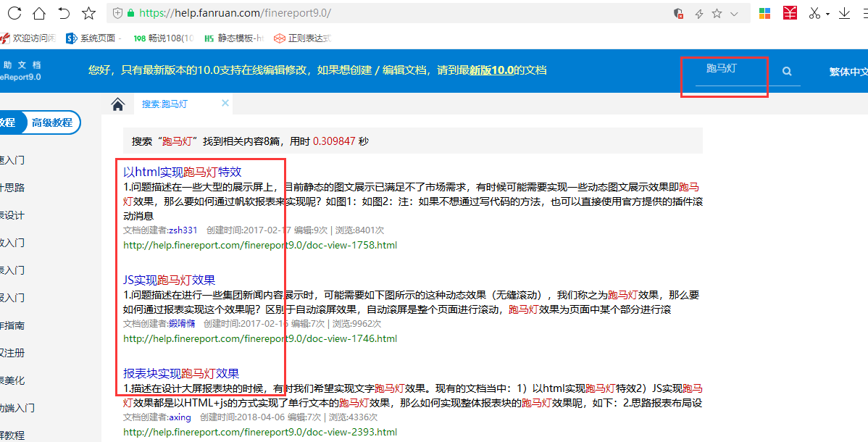This screenshot has width=868, height=442.
Task: Close the 搜索:跑马灯 tab
Action: [225, 103]
